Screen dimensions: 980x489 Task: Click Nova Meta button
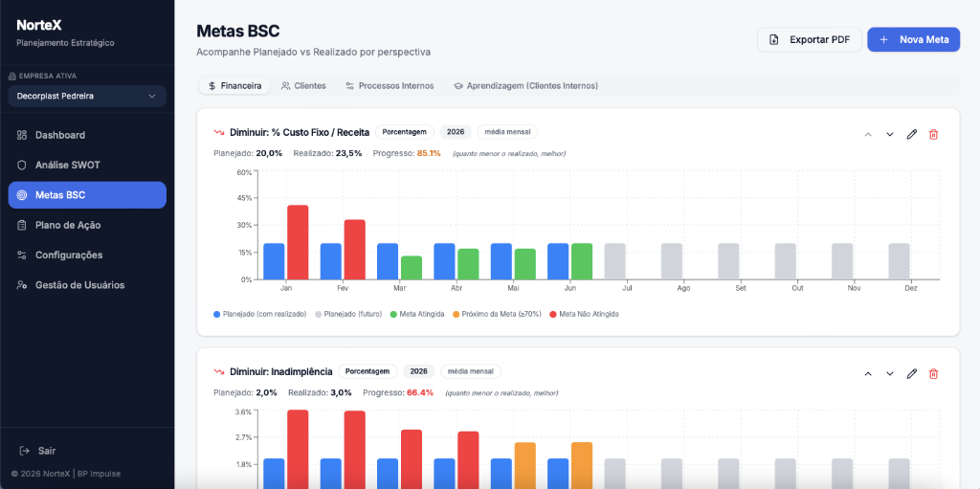(x=914, y=39)
